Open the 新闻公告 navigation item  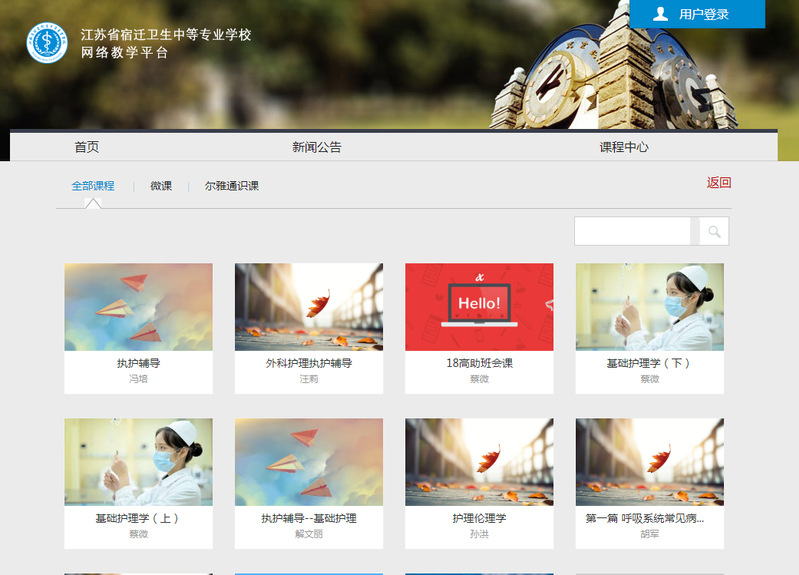pos(317,147)
